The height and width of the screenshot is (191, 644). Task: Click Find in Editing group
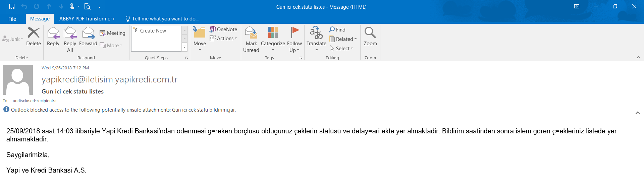(x=337, y=30)
